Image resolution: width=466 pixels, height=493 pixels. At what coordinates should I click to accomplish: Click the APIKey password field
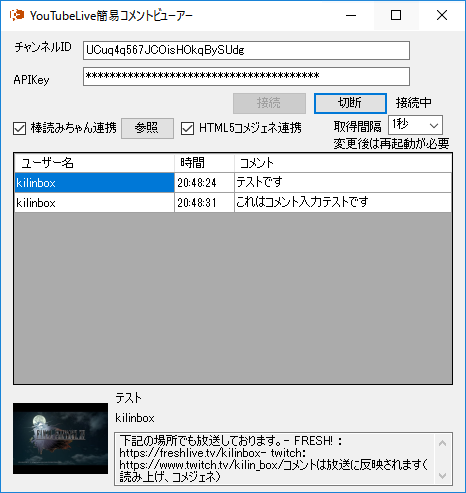pyautogui.click(x=246, y=76)
